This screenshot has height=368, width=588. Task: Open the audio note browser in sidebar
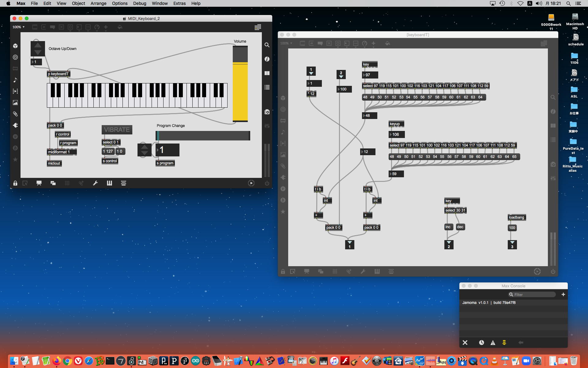pos(15,80)
